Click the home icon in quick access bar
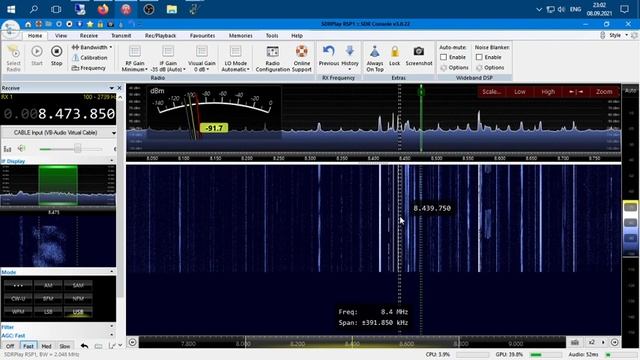Image resolution: width=640 pixels, height=360 pixels. click(x=28, y=24)
